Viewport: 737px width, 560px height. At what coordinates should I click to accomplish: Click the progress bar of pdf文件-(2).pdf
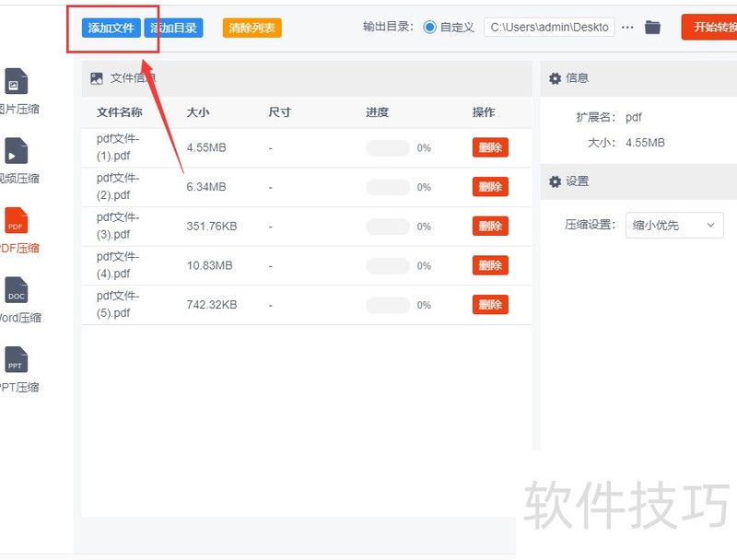point(388,187)
